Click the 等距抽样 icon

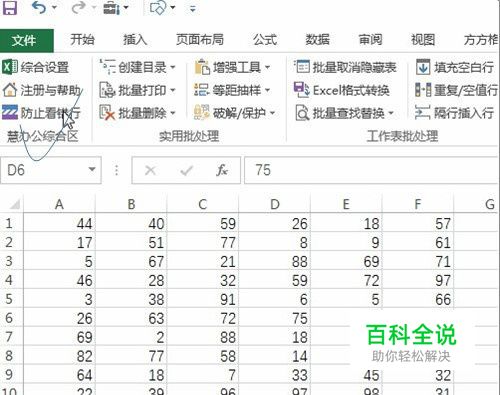tap(201, 90)
